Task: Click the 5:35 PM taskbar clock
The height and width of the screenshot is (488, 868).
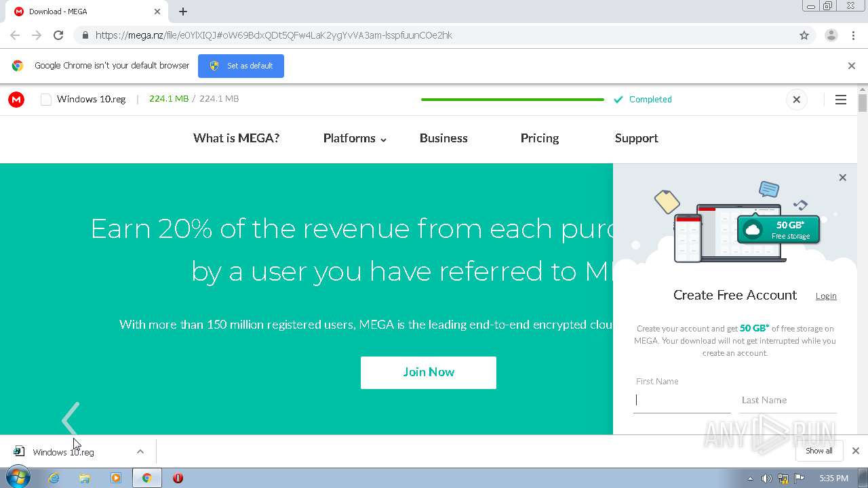Action: [833, 478]
